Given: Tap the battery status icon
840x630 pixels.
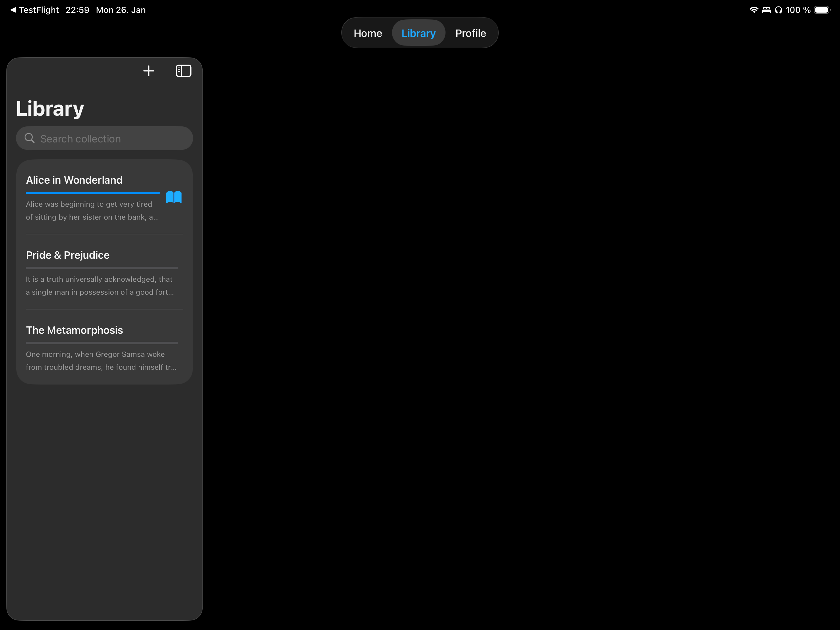Looking at the screenshot, I should [822, 10].
